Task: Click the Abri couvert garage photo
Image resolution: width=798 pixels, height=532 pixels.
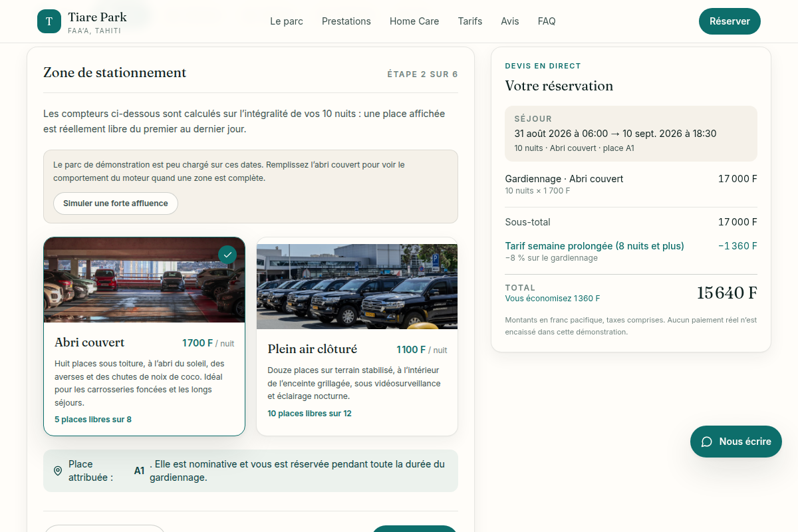Action: 144,280
